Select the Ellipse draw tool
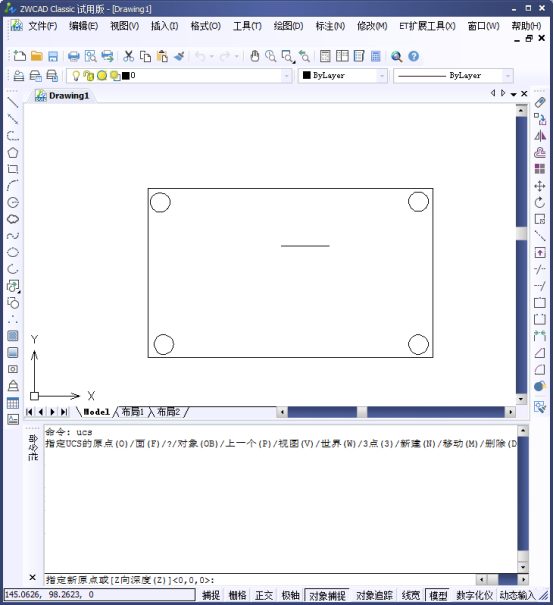The width and height of the screenshot is (554, 605). coord(13,252)
